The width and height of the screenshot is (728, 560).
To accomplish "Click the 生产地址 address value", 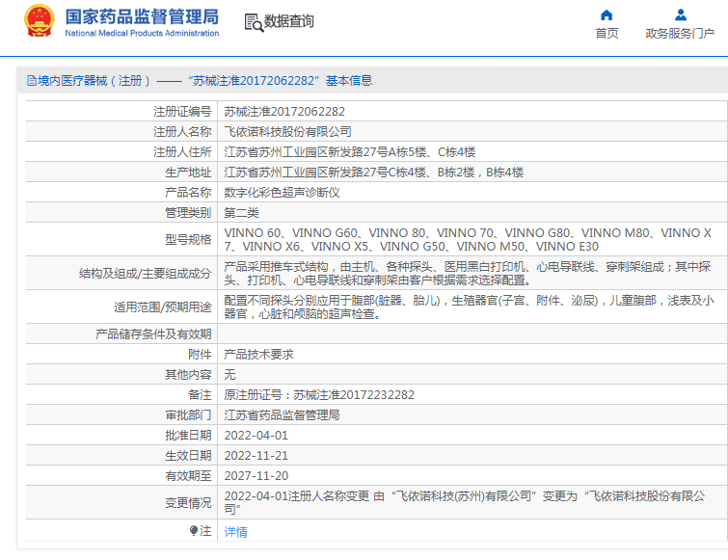I will click(374, 173).
